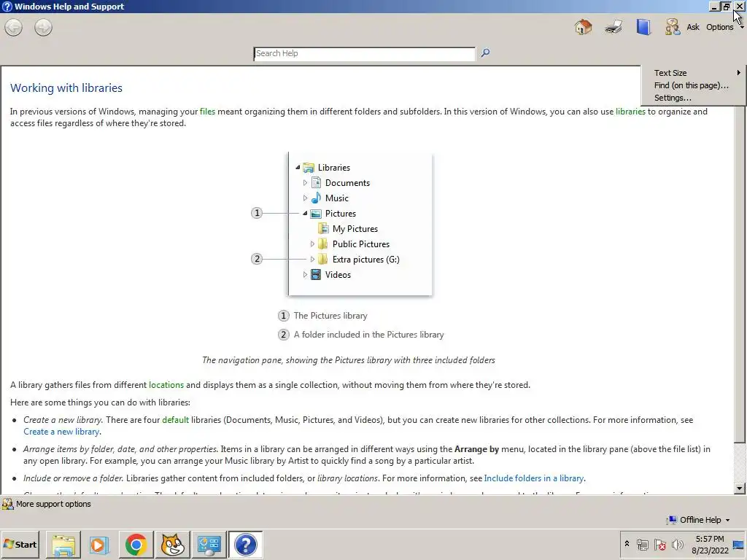
Task: Focus the Search Help field
Action: (365, 54)
